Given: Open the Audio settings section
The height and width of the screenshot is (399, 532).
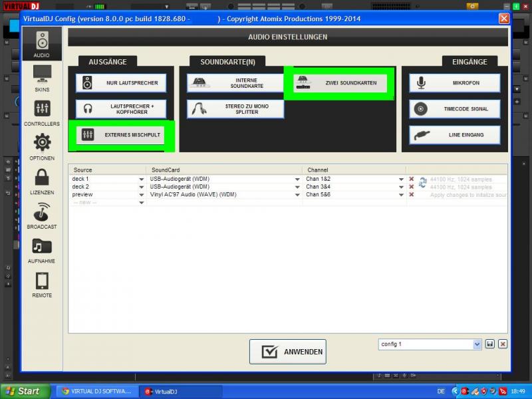Looking at the screenshot, I should click(x=42, y=44).
